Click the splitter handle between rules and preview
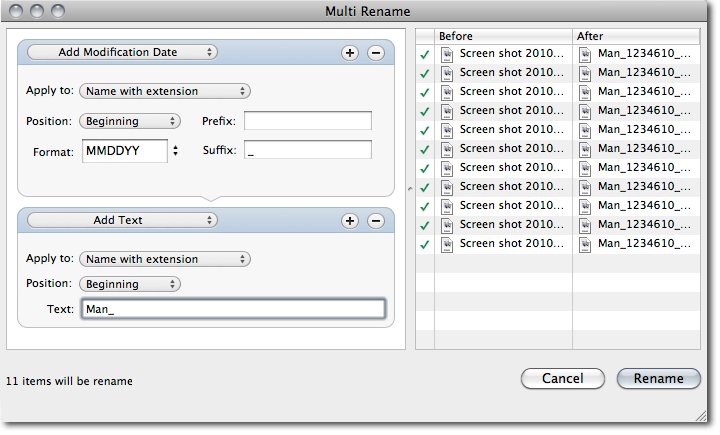Image resolution: width=720 pixels, height=435 pixels. [410, 188]
